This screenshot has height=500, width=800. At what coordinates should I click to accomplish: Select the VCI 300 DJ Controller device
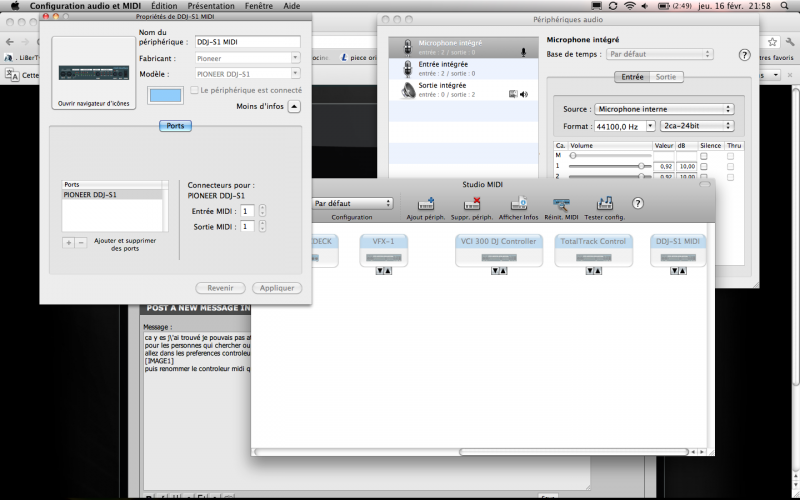498,251
